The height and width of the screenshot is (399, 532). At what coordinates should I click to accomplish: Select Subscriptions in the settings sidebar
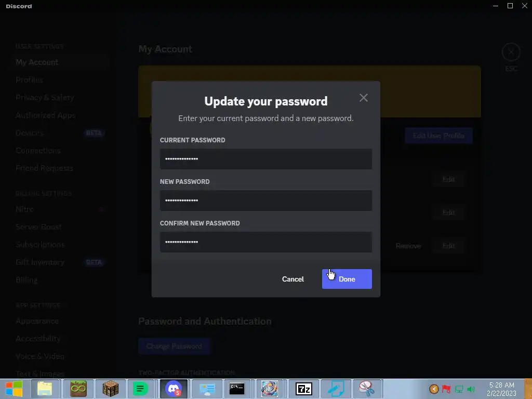click(59, 244)
